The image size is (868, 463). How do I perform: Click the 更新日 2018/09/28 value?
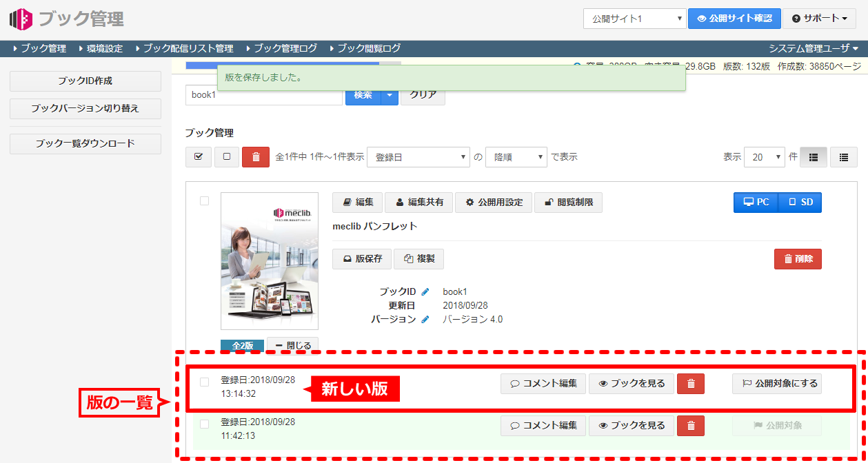pos(465,306)
